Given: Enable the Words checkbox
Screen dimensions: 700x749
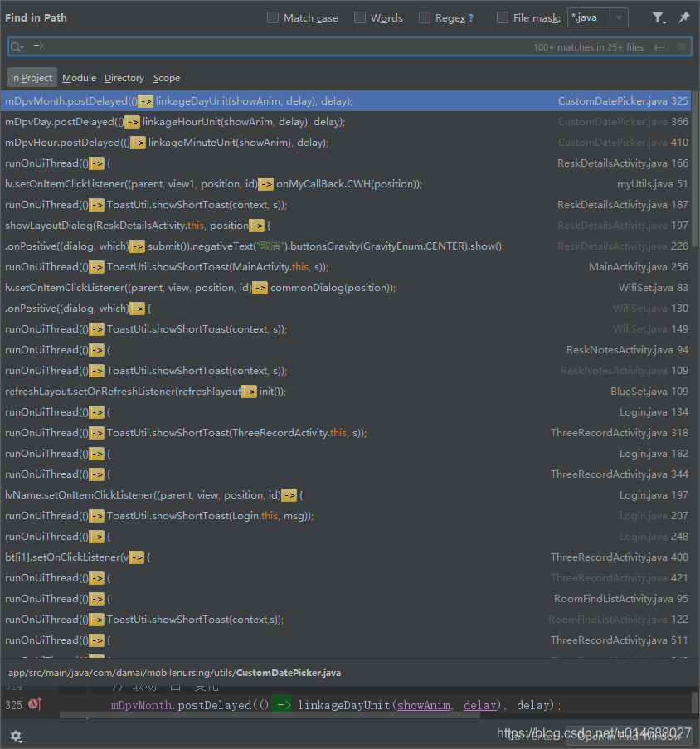Looking at the screenshot, I should (x=360, y=17).
